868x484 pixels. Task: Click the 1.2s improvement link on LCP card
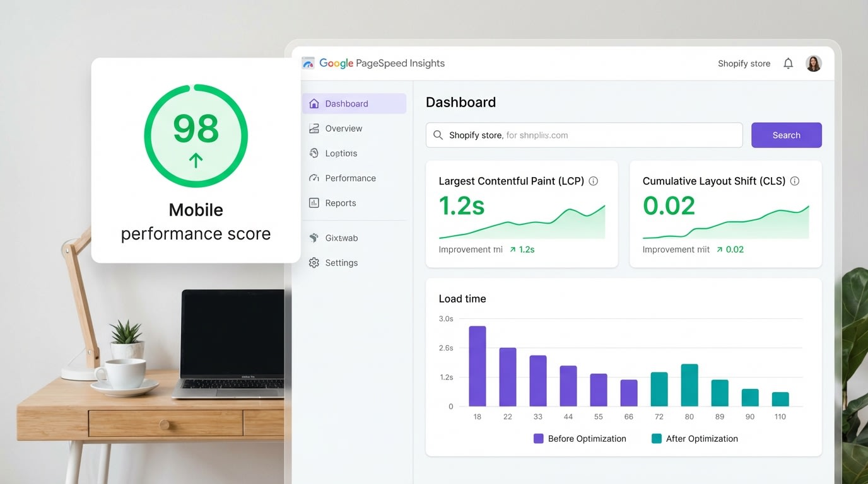pyautogui.click(x=527, y=249)
